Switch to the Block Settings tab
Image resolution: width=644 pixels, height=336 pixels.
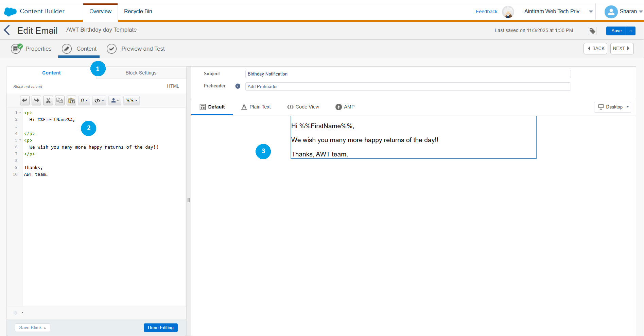pyautogui.click(x=141, y=73)
